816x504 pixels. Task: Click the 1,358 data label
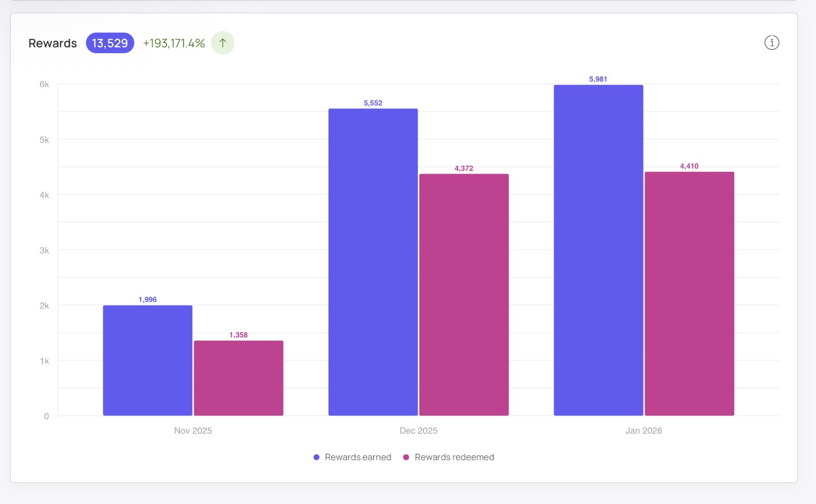[239, 335]
